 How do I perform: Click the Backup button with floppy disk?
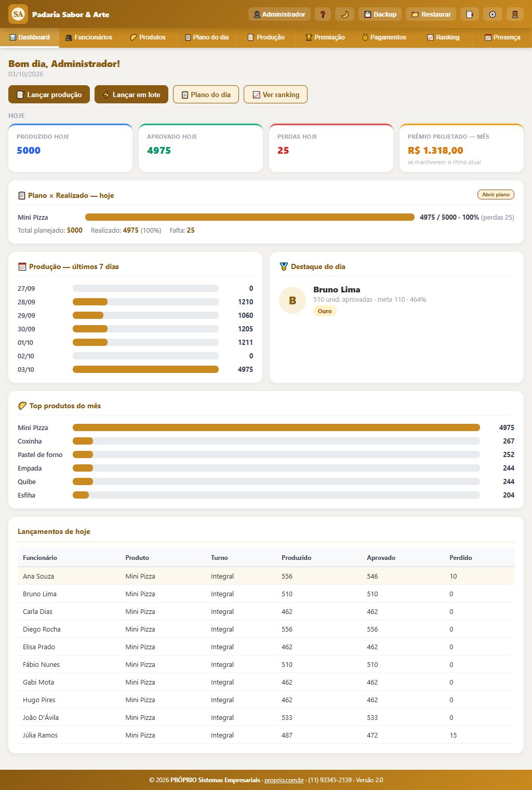coord(380,14)
